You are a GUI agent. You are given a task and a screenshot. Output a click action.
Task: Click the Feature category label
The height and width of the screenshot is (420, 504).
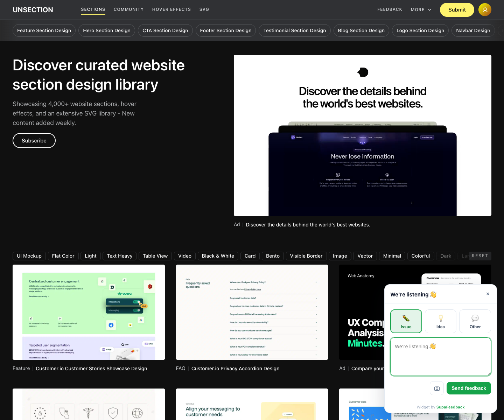point(21,368)
